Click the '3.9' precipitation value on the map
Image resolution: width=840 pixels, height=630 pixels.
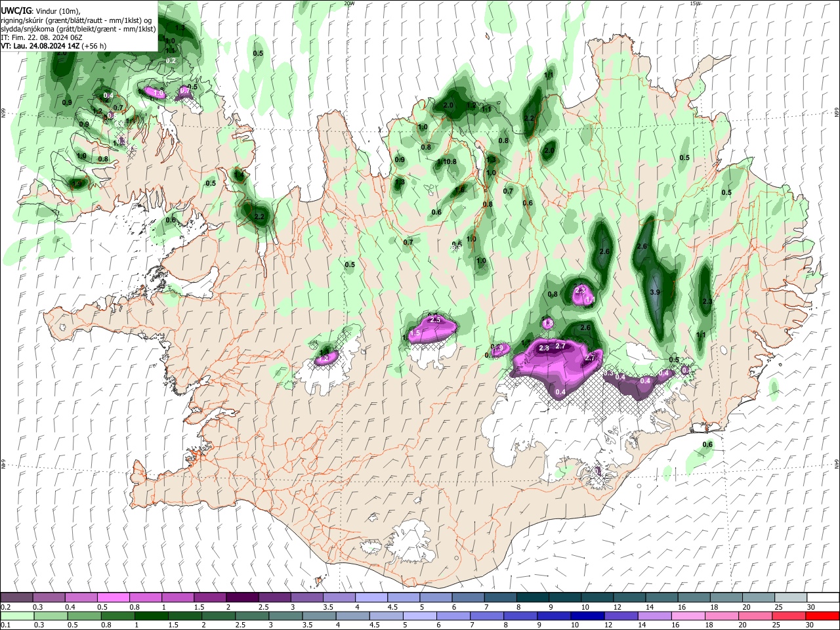point(654,292)
